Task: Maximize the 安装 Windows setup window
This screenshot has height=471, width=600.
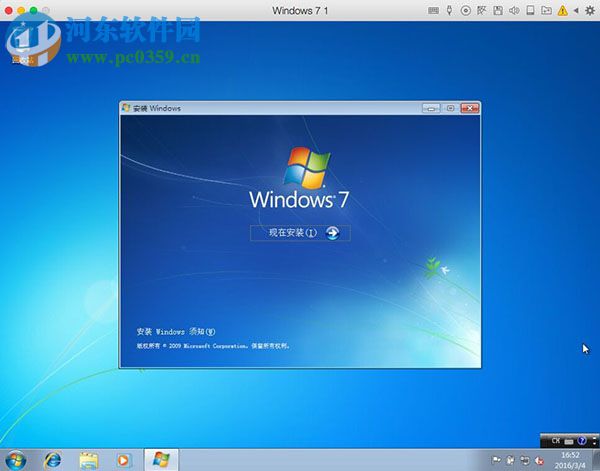Action: [x=450, y=108]
